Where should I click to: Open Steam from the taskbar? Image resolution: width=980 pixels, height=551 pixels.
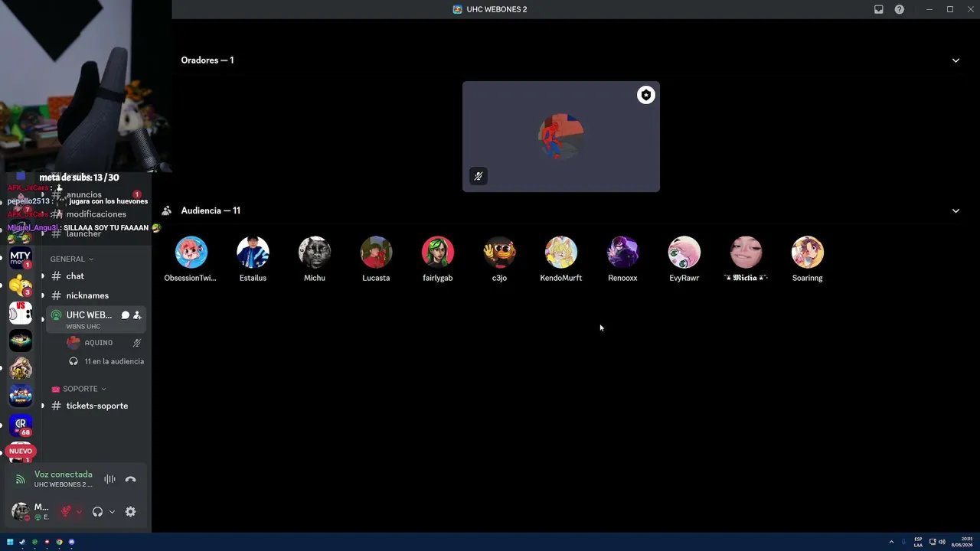(x=22, y=542)
